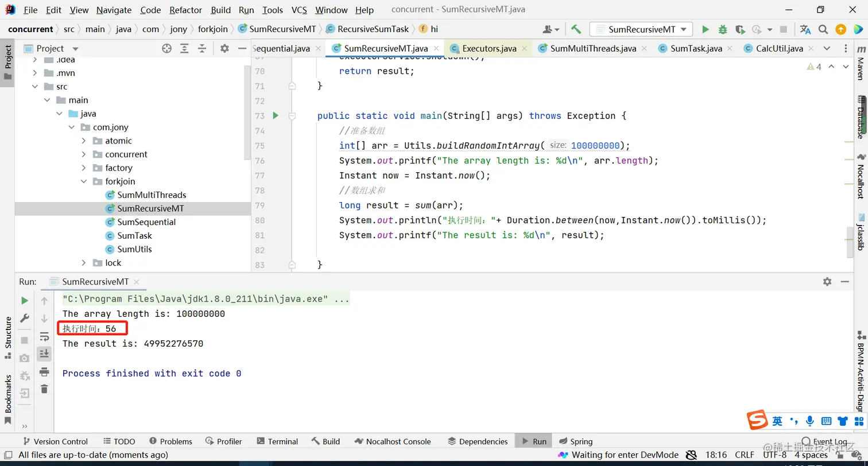Print the console output with printer icon
Image resolution: width=868 pixels, height=466 pixels.
pos(44,372)
